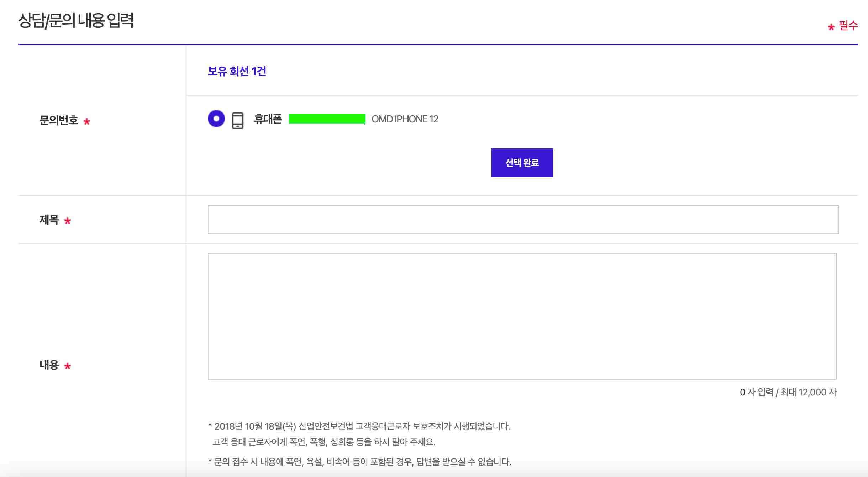
Task: Click the 선택 완료 confirmation button
Action: coord(521,162)
